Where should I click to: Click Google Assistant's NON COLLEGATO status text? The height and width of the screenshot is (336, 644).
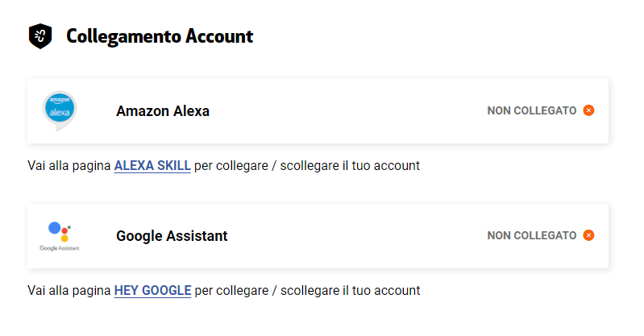(x=531, y=235)
